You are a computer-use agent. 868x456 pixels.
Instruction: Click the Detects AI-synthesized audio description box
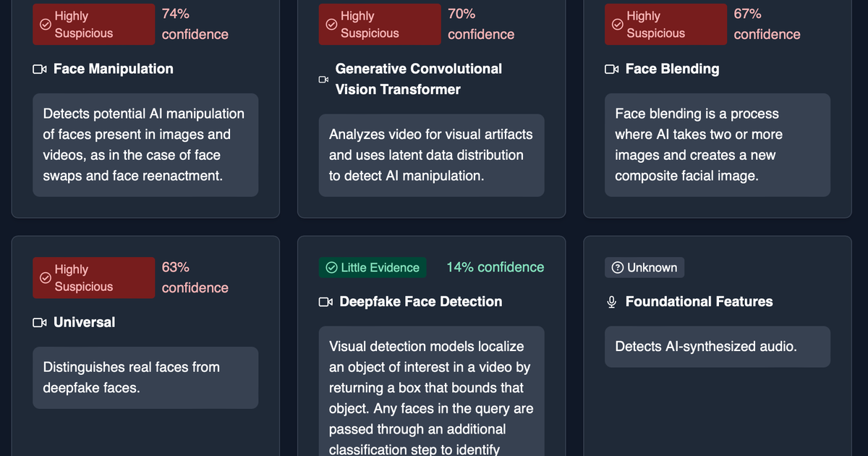point(718,347)
